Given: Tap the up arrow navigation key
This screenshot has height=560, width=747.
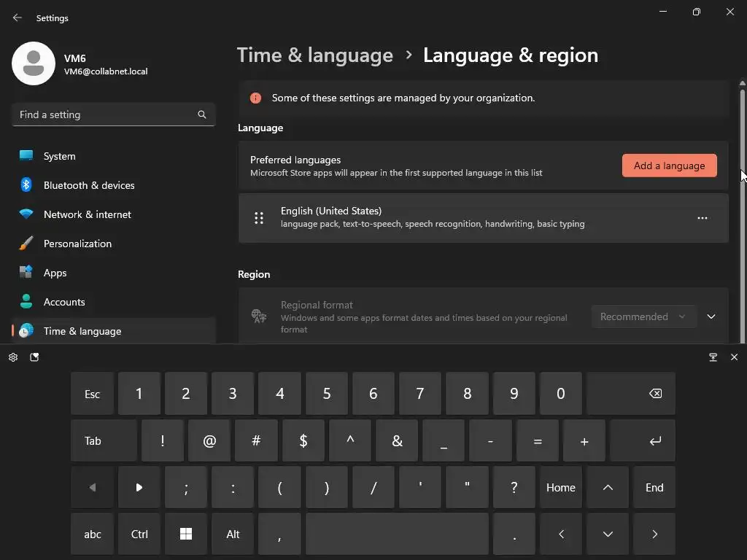Looking at the screenshot, I should [608, 488].
